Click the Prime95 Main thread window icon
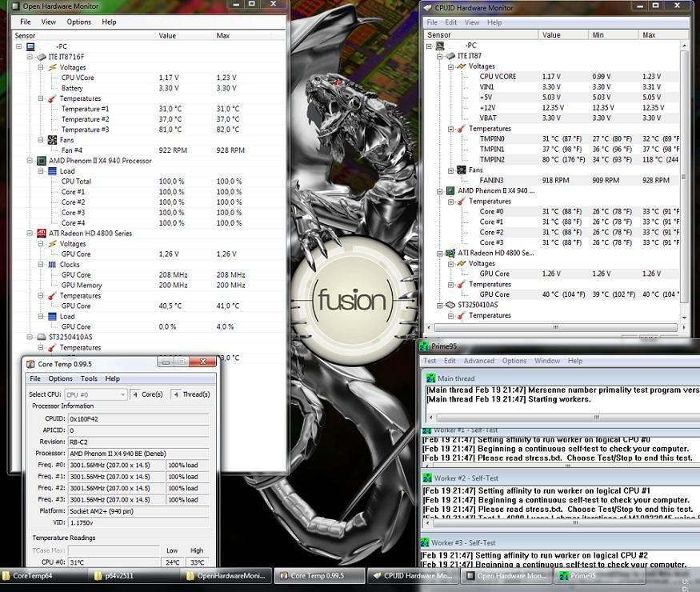 (431, 378)
